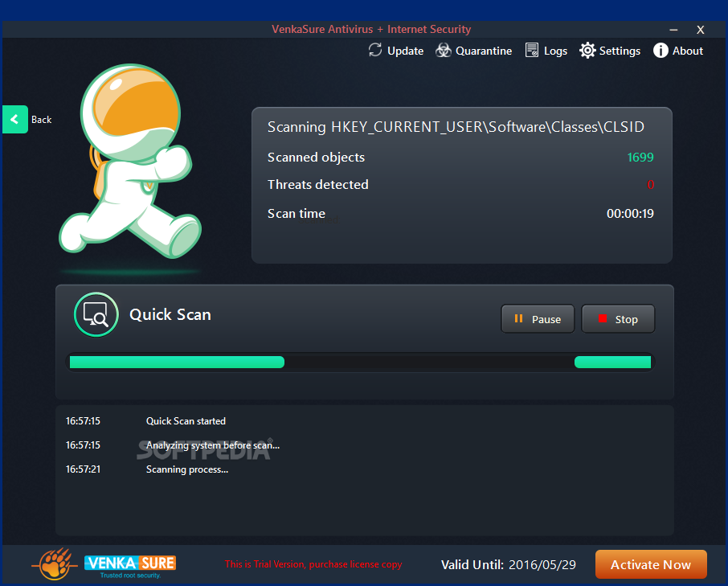Click the scan progress bar
The width and height of the screenshot is (728, 586).
pyautogui.click(x=360, y=363)
